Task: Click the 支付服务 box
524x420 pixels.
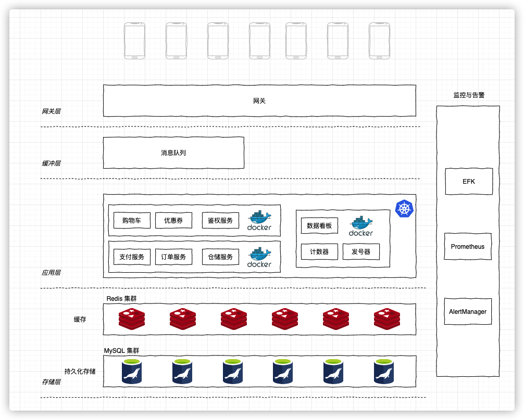Action: [x=132, y=257]
